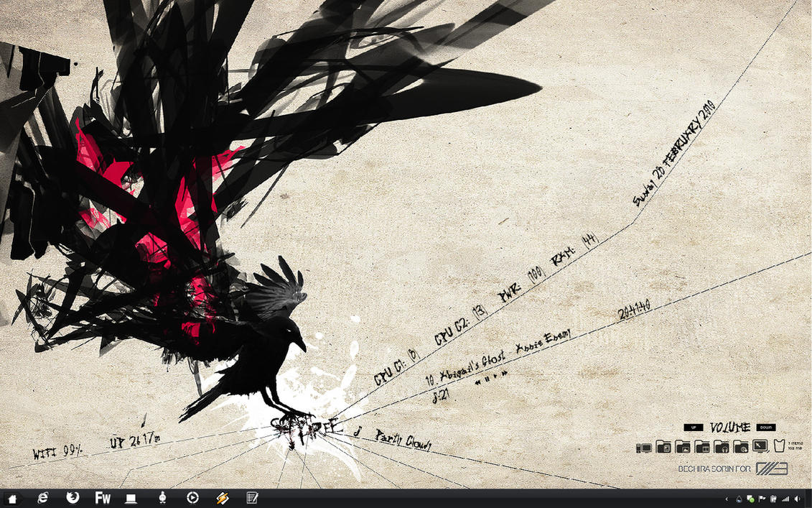Open the Downloads folder widget icon

pyautogui.click(x=740, y=446)
